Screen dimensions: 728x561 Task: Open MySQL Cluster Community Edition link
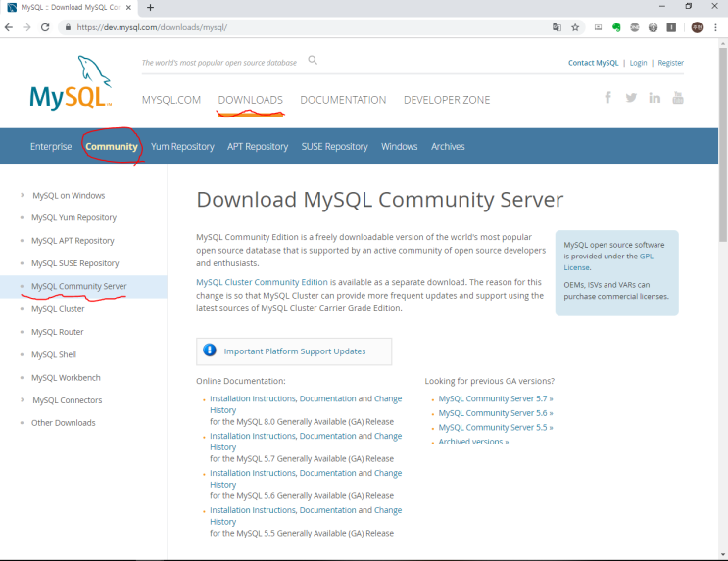point(262,282)
